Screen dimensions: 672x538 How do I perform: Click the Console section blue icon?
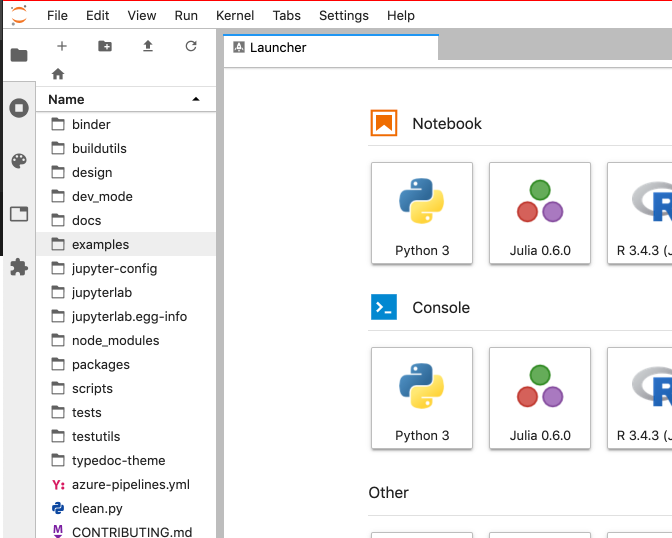[x=384, y=307]
